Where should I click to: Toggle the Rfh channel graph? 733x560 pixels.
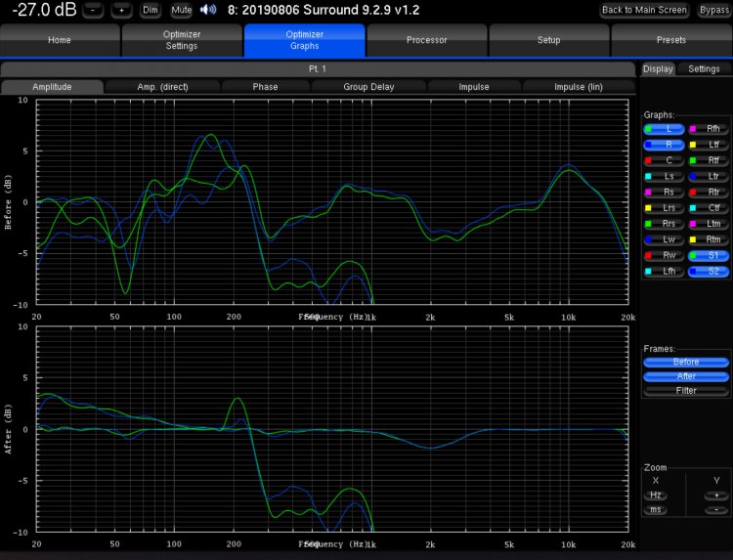click(709, 129)
